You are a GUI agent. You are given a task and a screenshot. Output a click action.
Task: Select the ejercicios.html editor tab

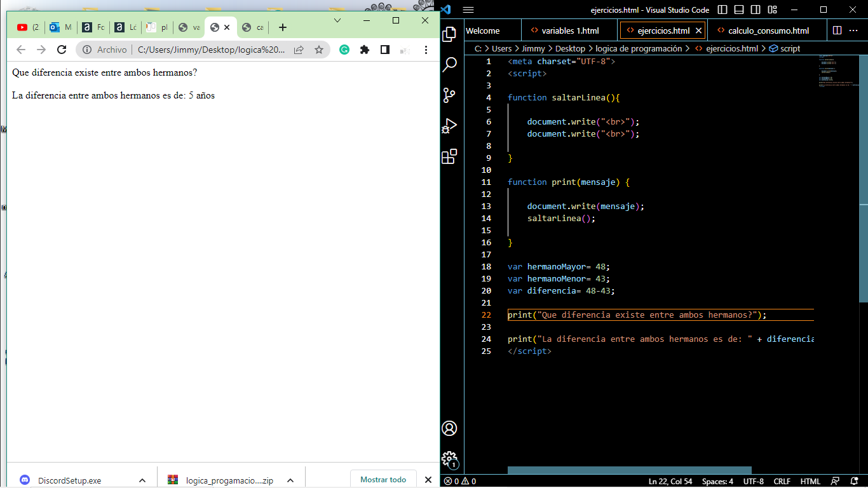pos(662,30)
